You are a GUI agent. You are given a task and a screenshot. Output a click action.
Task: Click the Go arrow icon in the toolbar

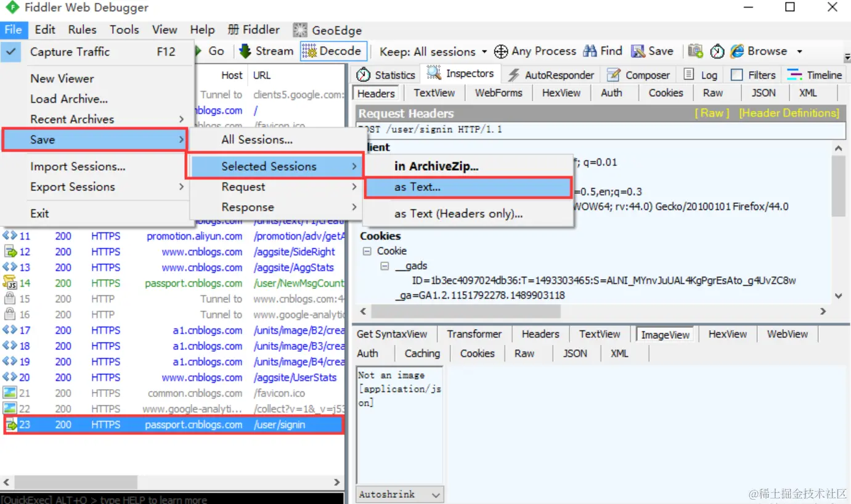coord(199,51)
